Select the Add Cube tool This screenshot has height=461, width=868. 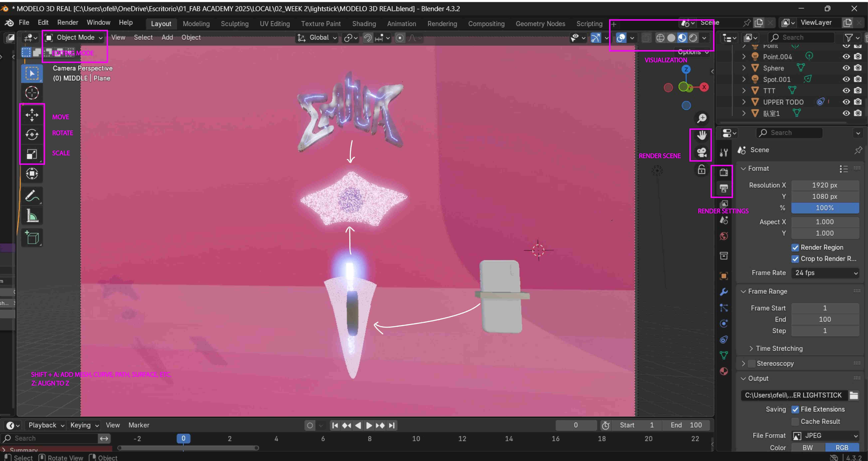tap(32, 237)
